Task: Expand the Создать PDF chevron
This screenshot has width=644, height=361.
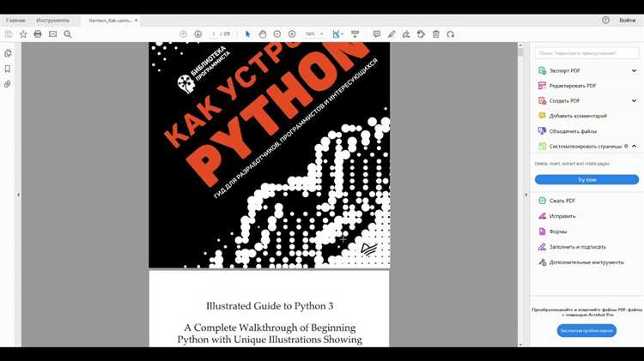Action: point(635,100)
